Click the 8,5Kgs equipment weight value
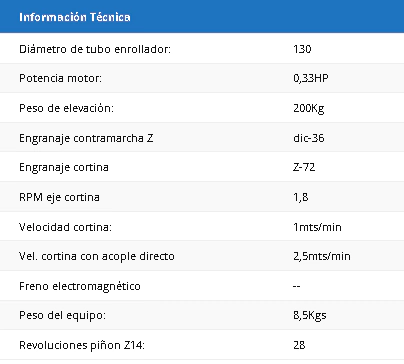404x364 pixels. tap(310, 315)
